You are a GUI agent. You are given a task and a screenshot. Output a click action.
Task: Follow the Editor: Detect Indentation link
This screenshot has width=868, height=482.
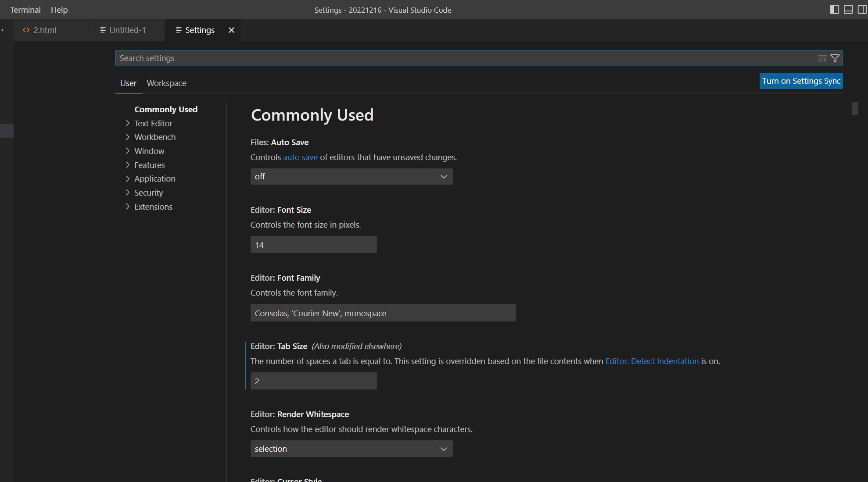pos(652,361)
